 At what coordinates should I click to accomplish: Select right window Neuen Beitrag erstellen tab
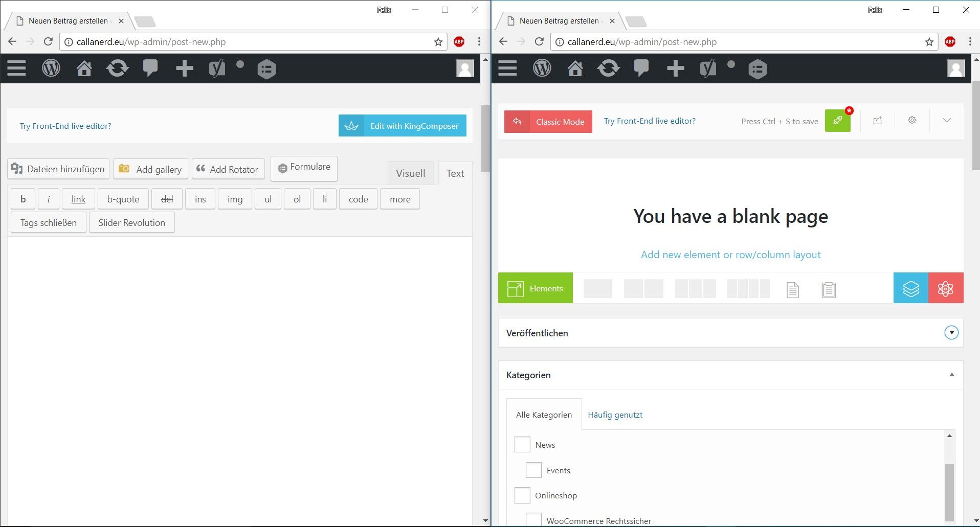pos(560,21)
